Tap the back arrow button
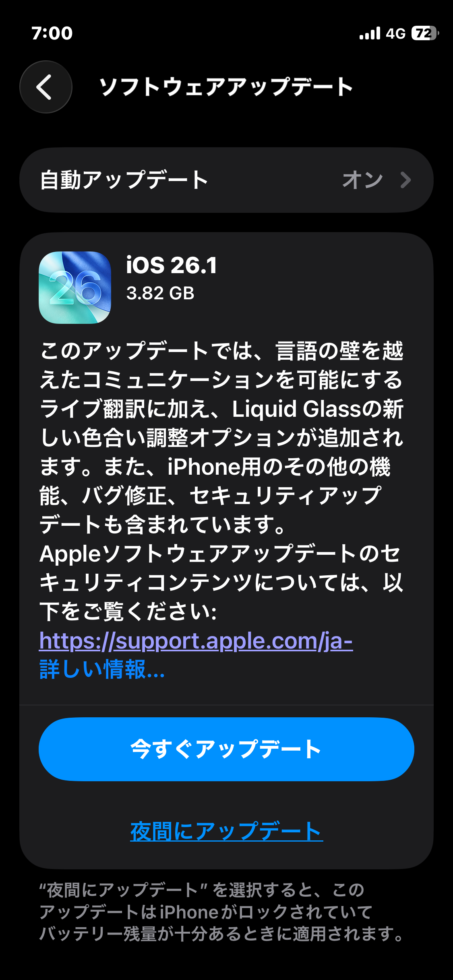453x980 pixels. pos(46,87)
